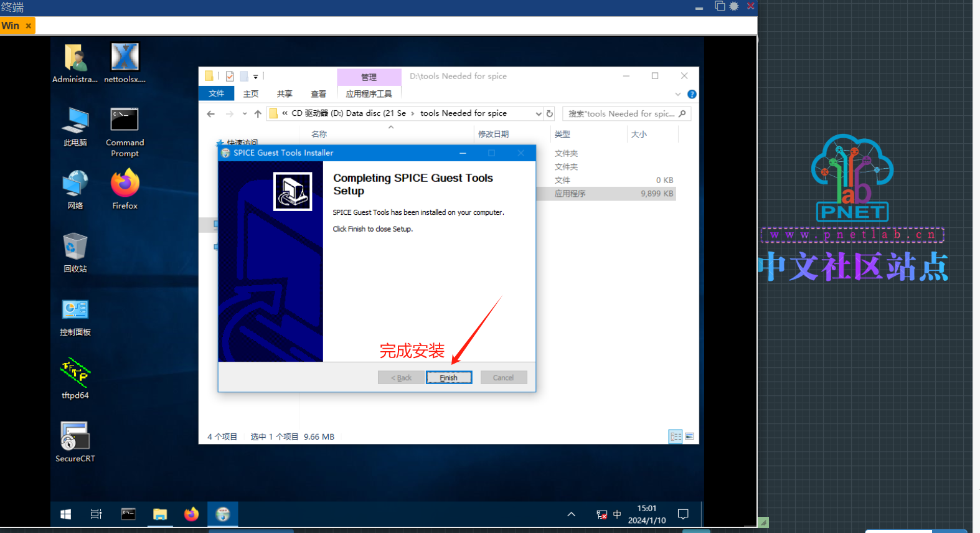980x533 pixels.
Task: Open the notification center icon
Action: tap(683, 514)
